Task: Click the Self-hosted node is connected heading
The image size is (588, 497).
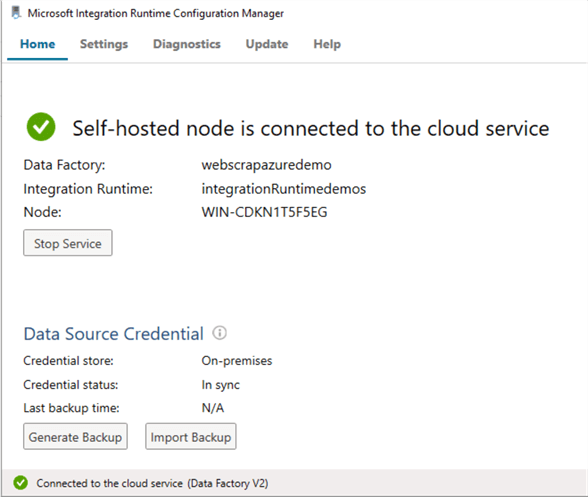Action: 311,128
